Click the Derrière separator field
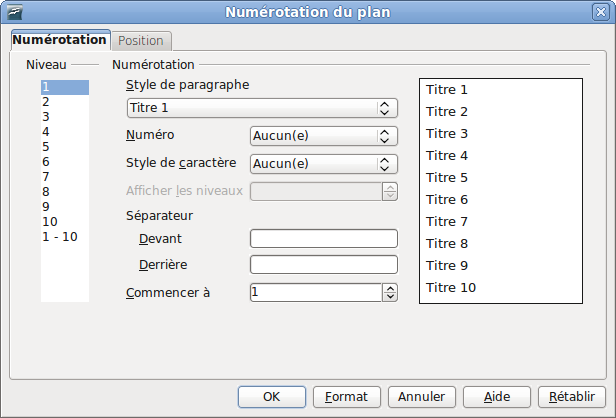This screenshot has height=418, width=616. [x=324, y=264]
